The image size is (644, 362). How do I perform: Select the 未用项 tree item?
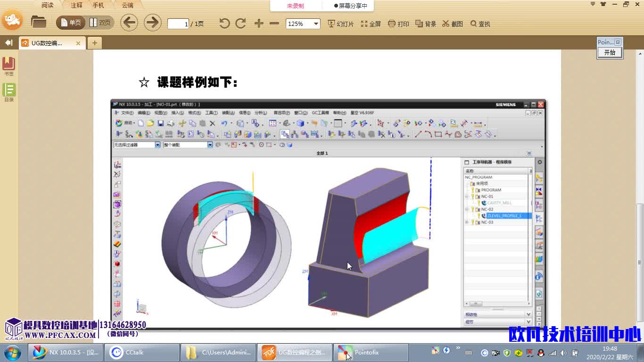[x=481, y=183]
